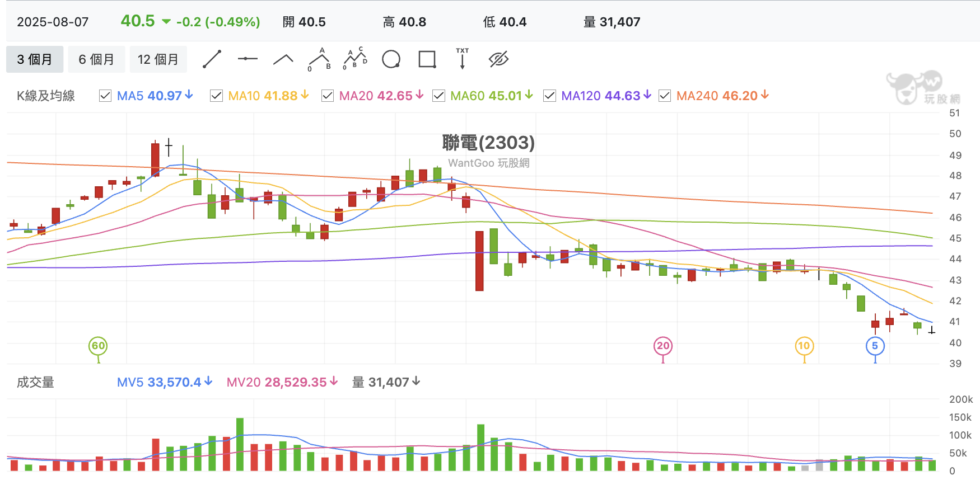Image resolution: width=980 pixels, height=480 pixels.
Task: Toggle the MA20 checkbox
Action: pos(327,96)
